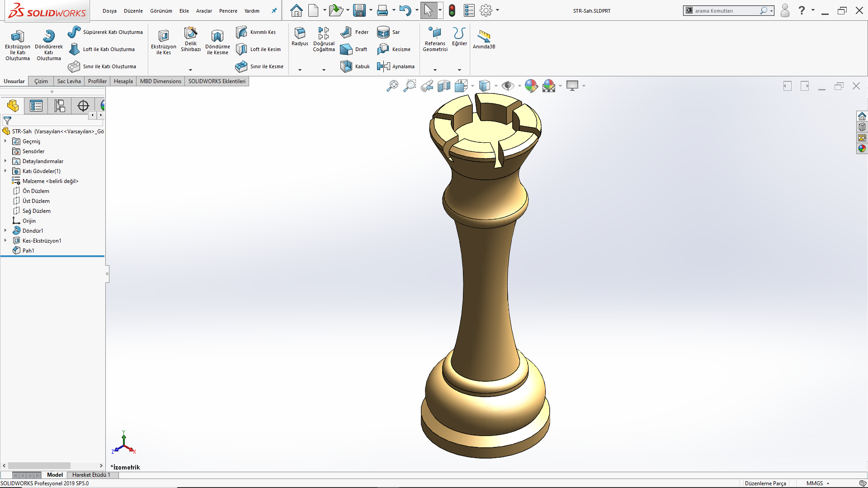Switch to the Sac Levha tab

point(69,81)
